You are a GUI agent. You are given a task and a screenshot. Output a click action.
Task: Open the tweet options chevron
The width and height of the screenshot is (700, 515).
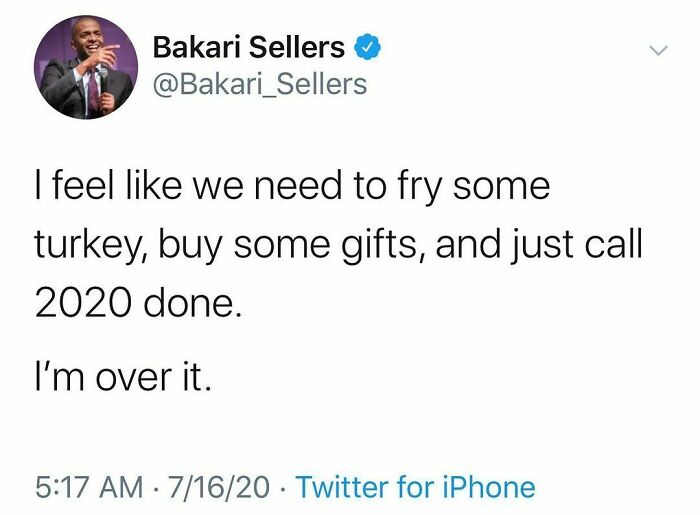658,50
